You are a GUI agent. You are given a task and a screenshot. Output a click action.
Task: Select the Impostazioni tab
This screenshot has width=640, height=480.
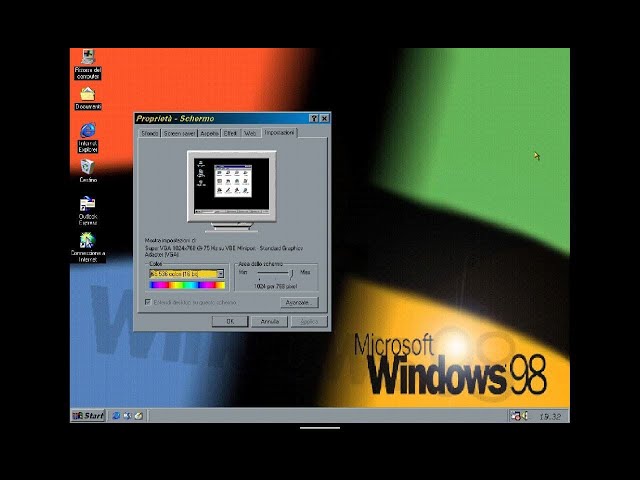279,133
